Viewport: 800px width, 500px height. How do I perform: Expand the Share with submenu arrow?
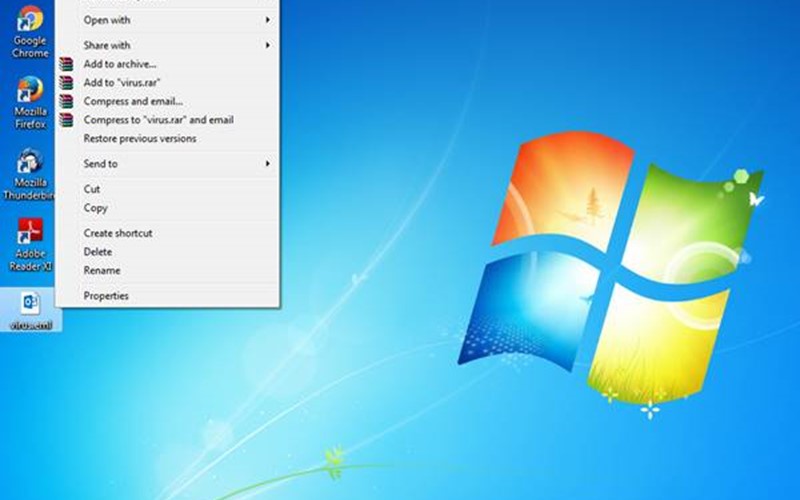pyautogui.click(x=267, y=45)
